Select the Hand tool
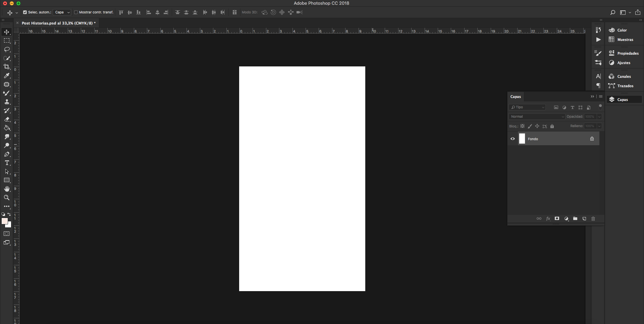The width and height of the screenshot is (644, 324). pyautogui.click(x=7, y=189)
